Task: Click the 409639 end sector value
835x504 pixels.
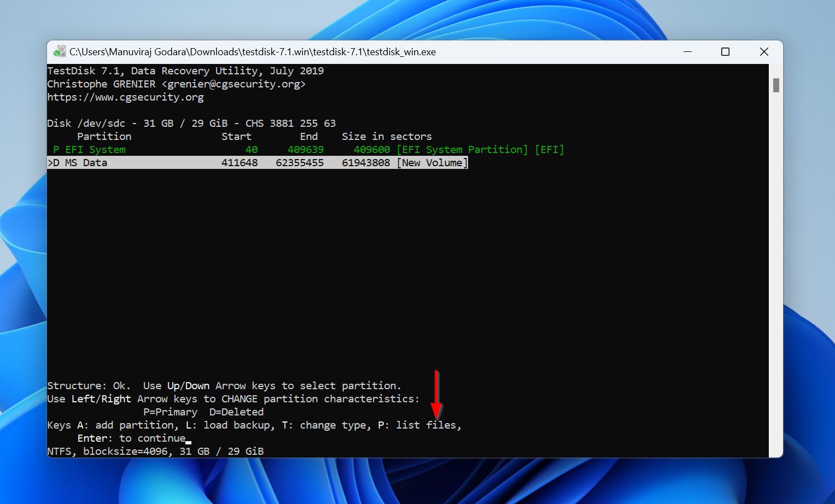Action: [x=306, y=150]
